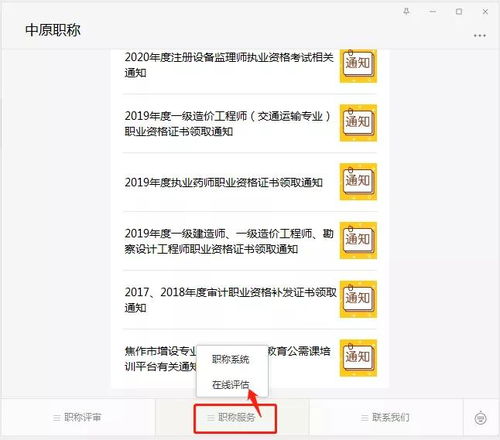
Task: Expand the 联系我们 bottom menu
Action: (386, 417)
